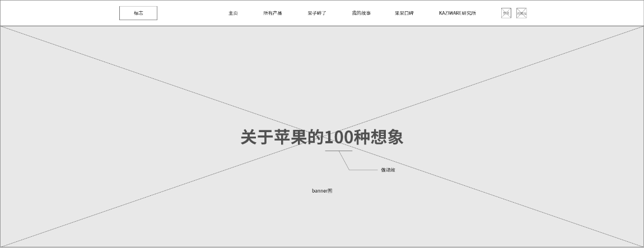Click the banner图 caption text
The width and height of the screenshot is (644, 248).
[x=322, y=191]
